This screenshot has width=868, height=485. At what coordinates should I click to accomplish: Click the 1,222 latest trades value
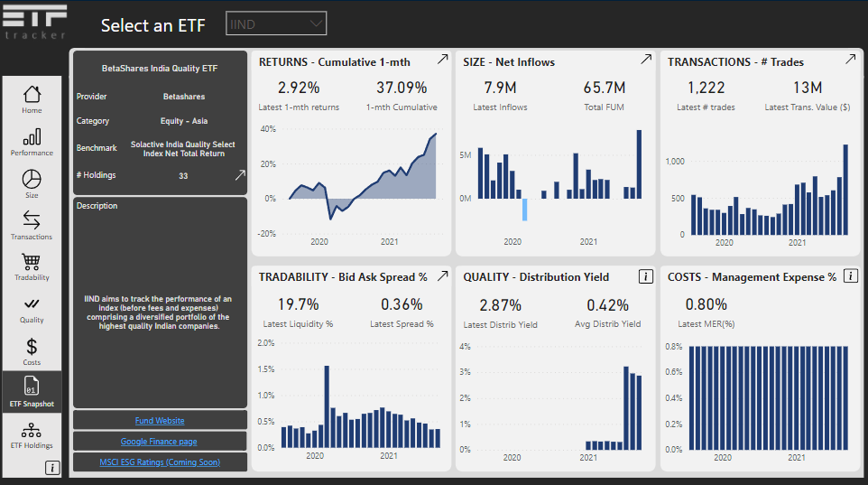pos(706,89)
